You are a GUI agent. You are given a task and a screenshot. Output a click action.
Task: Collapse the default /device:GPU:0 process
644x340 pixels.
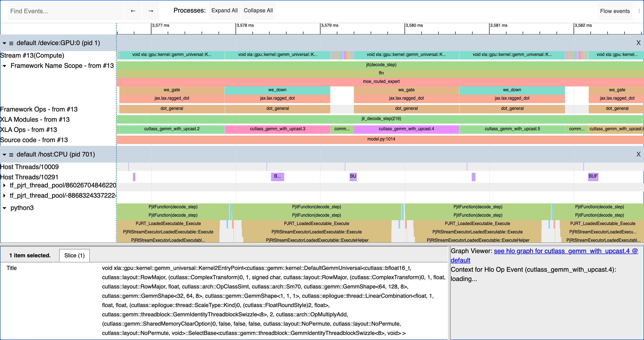tap(4, 43)
